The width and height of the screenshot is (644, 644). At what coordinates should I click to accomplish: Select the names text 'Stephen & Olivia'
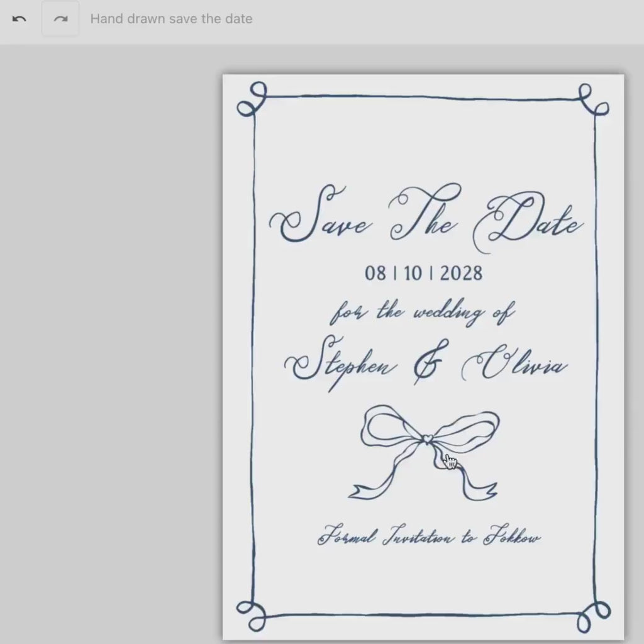(426, 363)
